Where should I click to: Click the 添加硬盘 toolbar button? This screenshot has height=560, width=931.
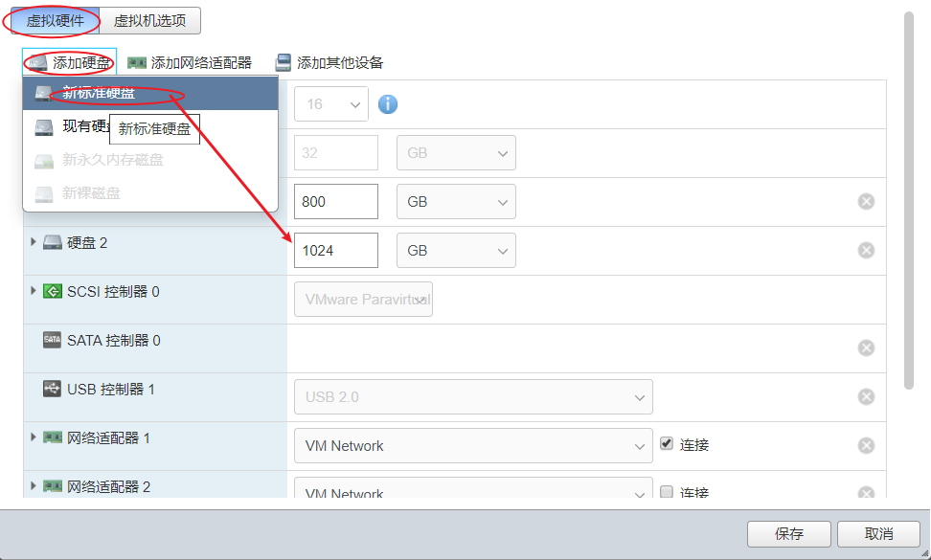[70, 62]
